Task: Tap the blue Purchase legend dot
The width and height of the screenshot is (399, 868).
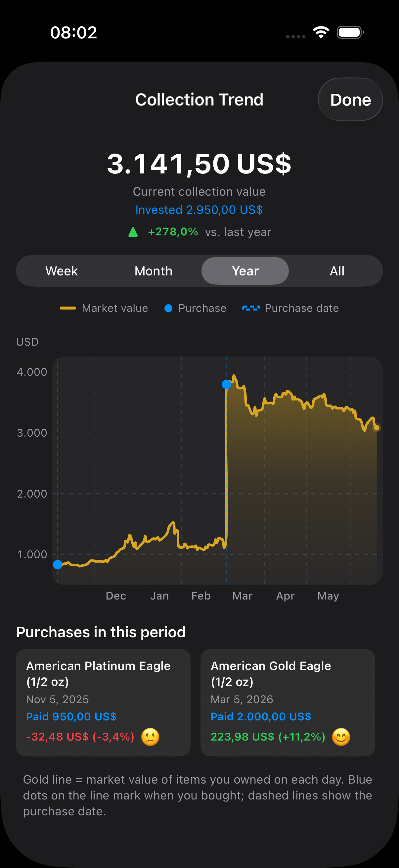Action: [168, 308]
